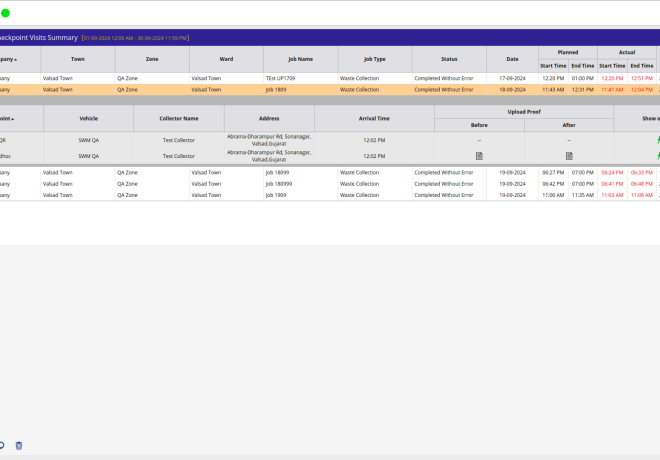660x460 pixels.
Task: Click the Date column header
Action: 512,59
